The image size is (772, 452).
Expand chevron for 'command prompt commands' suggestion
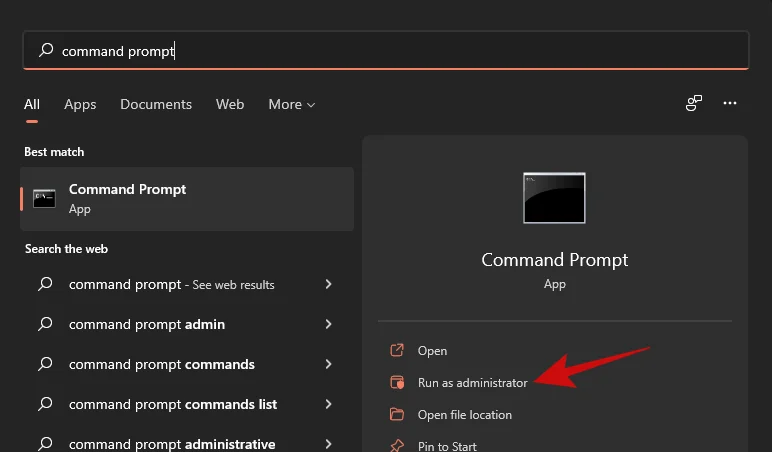tap(328, 364)
